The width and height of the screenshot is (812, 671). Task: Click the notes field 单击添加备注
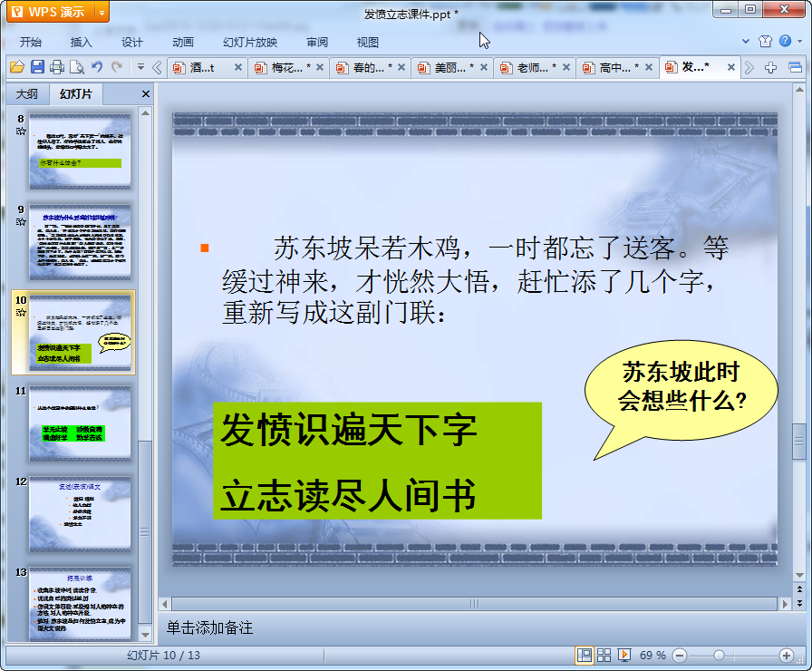click(209, 628)
